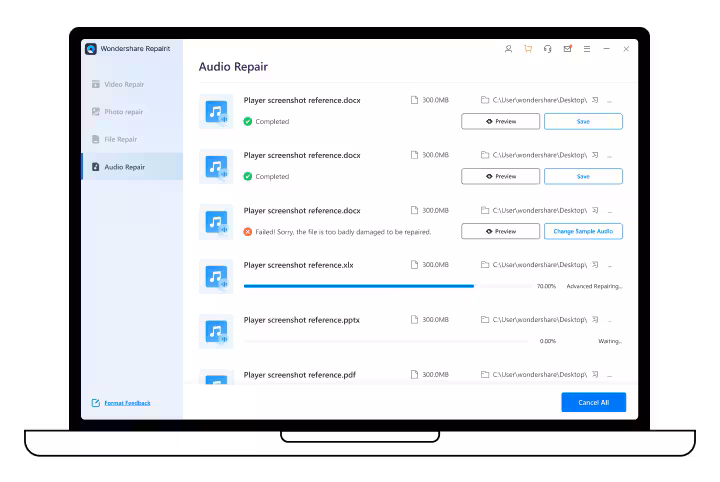Select the file name 'Player screenshot reference.pptx'
The height and width of the screenshot is (482, 720).
[302, 320]
